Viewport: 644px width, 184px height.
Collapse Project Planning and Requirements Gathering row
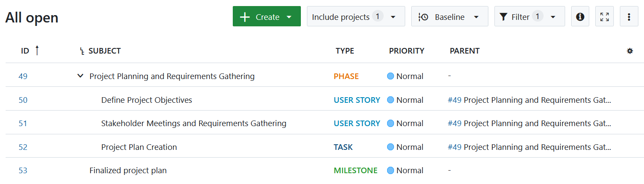pyautogui.click(x=80, y=76)
